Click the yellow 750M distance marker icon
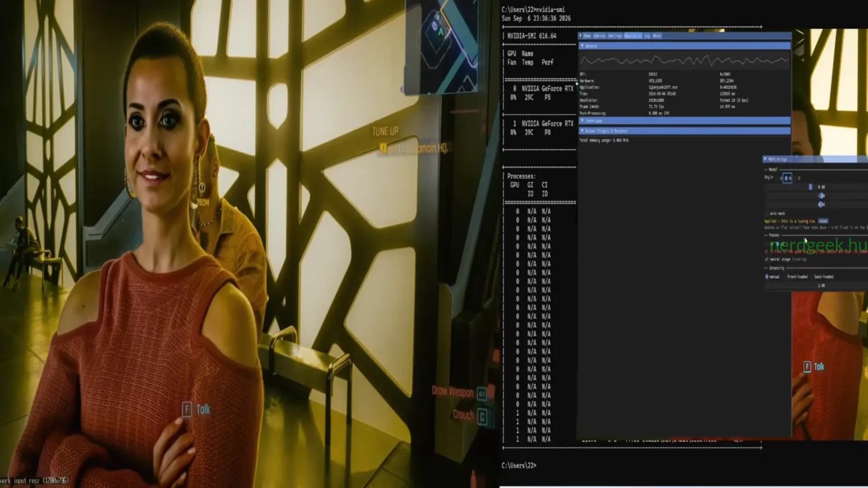868x488 pixels. (x=202, y=187)
